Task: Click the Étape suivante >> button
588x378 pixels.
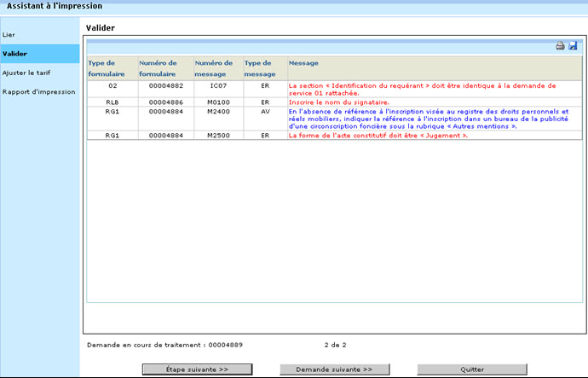Action: point(197,369)
